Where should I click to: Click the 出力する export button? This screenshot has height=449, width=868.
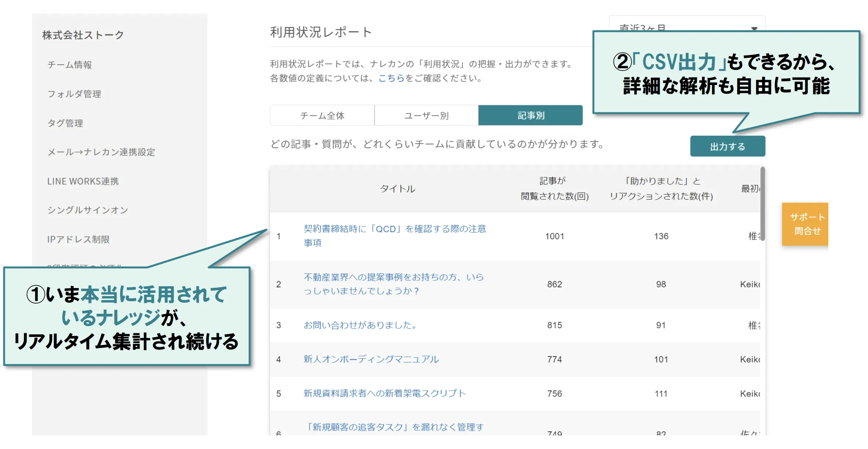[x=727, y=146]
